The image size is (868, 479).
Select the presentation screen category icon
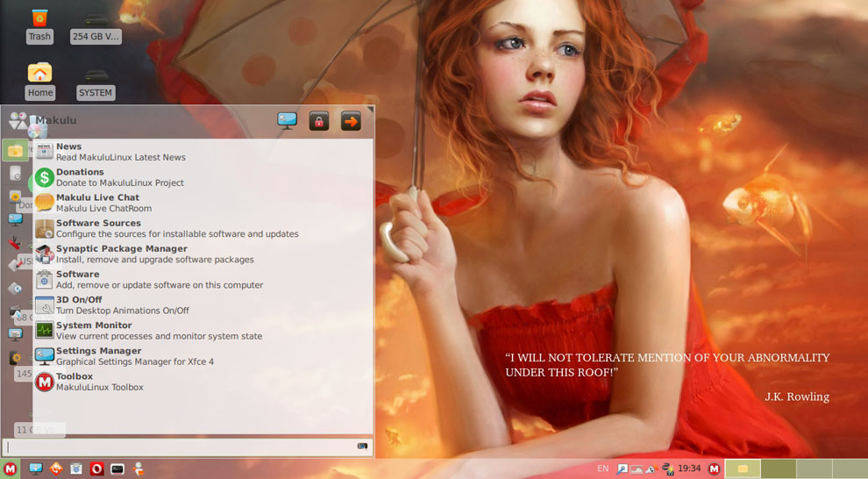click(x=16, y=334)
